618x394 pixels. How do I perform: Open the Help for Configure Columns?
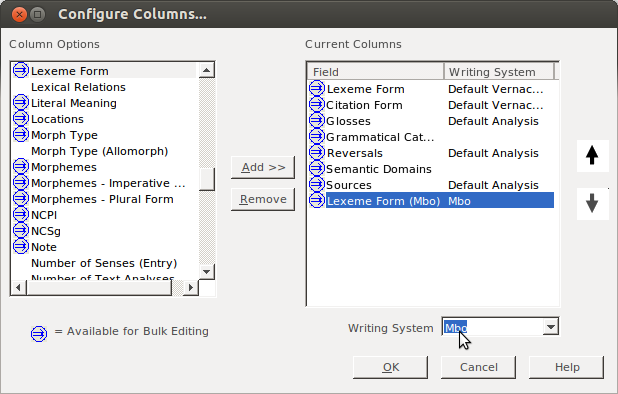tap(566, 367)
